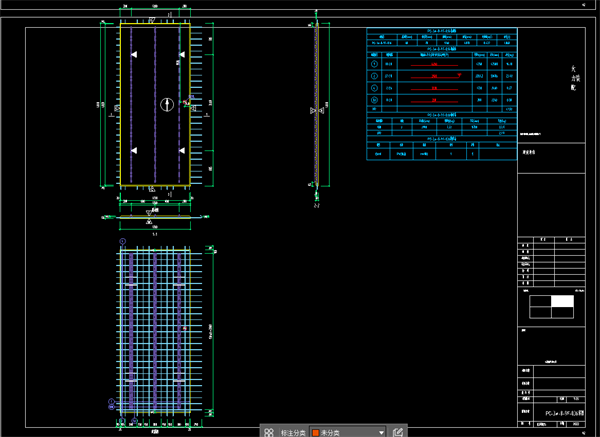This screenshot has height=437, width=600.
Task: Click the four-circle grid icon in bottom toolbar
Action: point(269,432)
